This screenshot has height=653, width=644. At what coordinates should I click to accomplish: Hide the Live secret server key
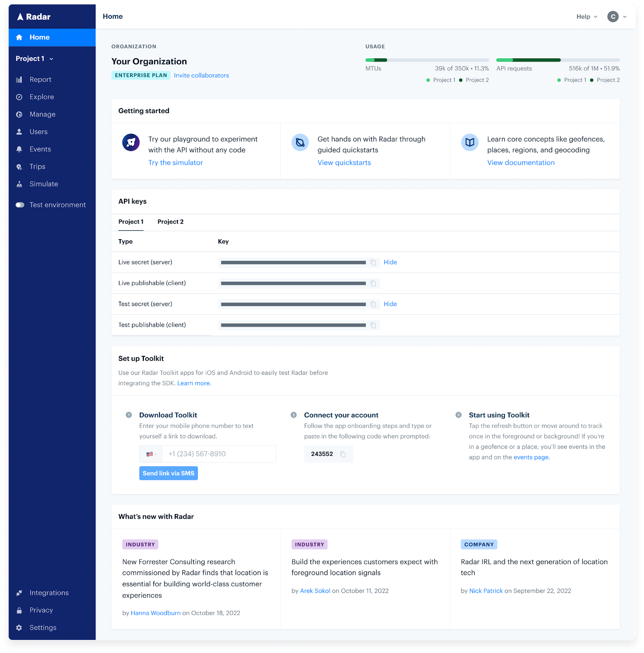tap(390, 262)
